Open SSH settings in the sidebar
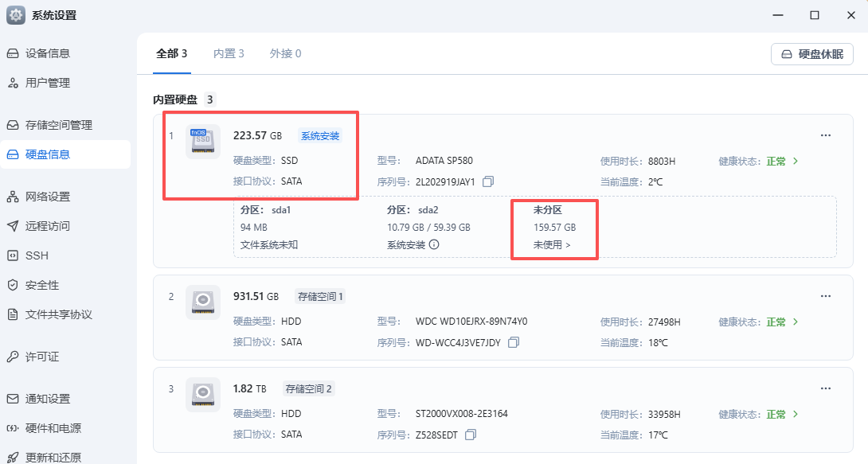This screenshot has height=464, width=868. (37, 255)
